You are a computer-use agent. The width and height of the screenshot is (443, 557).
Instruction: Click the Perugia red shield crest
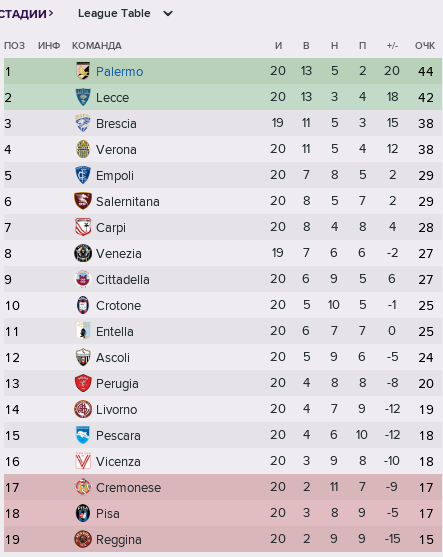pyautogui.click(x=83, y=383)
